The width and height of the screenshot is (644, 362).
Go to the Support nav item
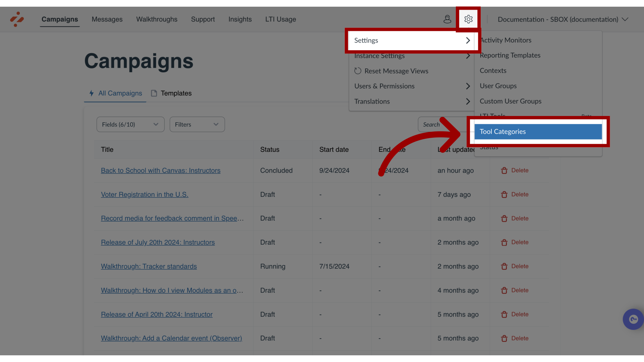(203, 19)
